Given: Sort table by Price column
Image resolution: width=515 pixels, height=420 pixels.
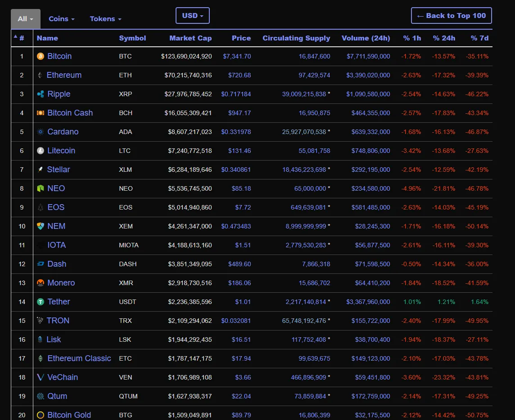Looking at the screenshot, I should 241,38.
